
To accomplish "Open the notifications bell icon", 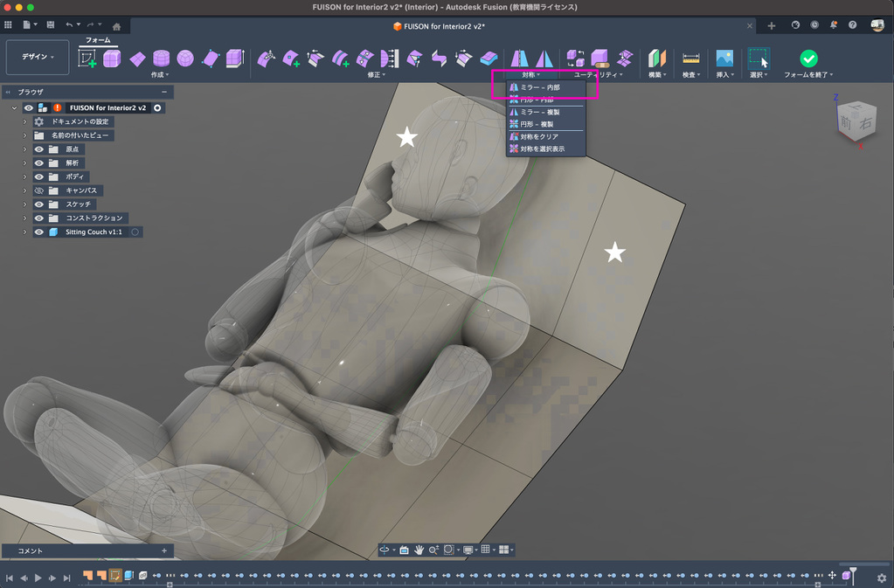I will click(x=834, y=25).
